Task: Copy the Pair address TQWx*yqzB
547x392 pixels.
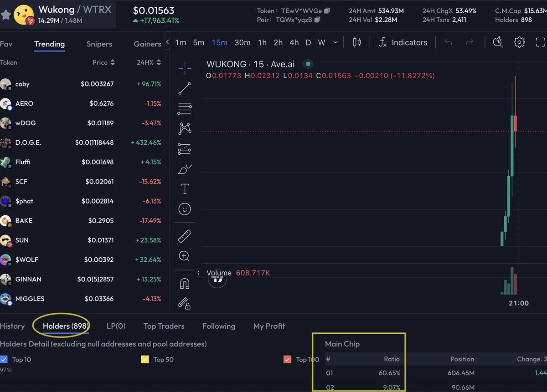Action: [318, 20]
